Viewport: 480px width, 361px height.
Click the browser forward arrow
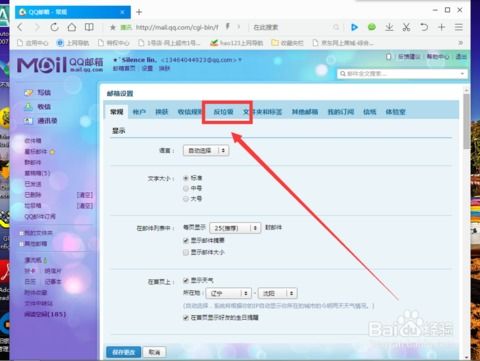(x=37, y=27)
